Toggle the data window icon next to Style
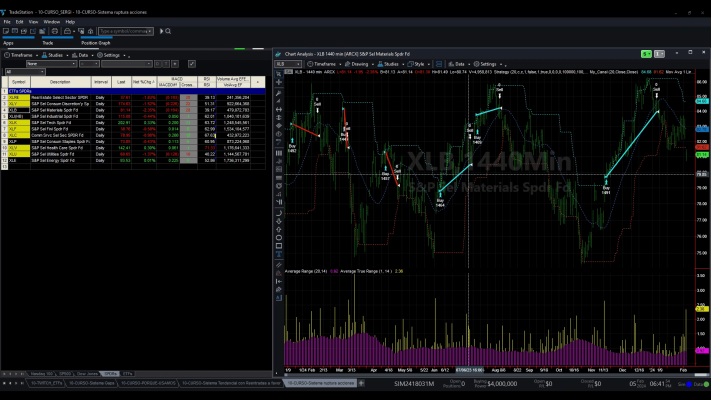 click(x=439, y=64)
